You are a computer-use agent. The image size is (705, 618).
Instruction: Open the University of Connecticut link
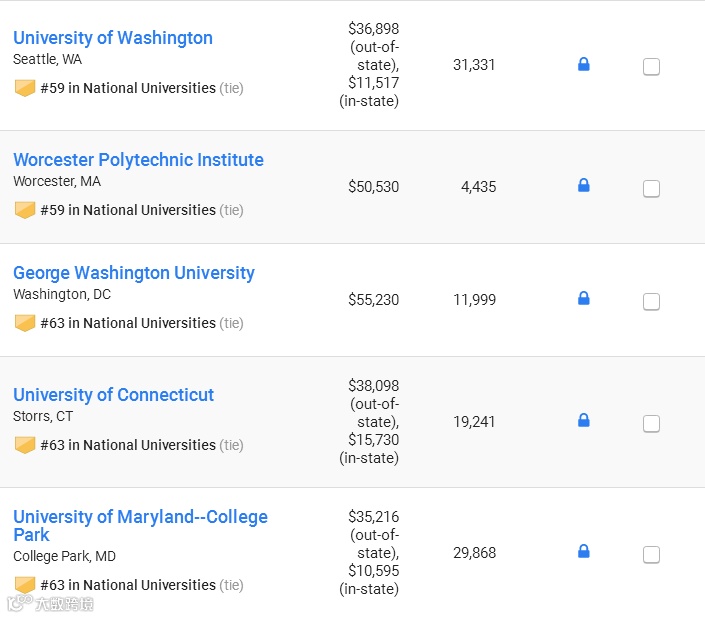pyautogui.click(x=113, y=395)
